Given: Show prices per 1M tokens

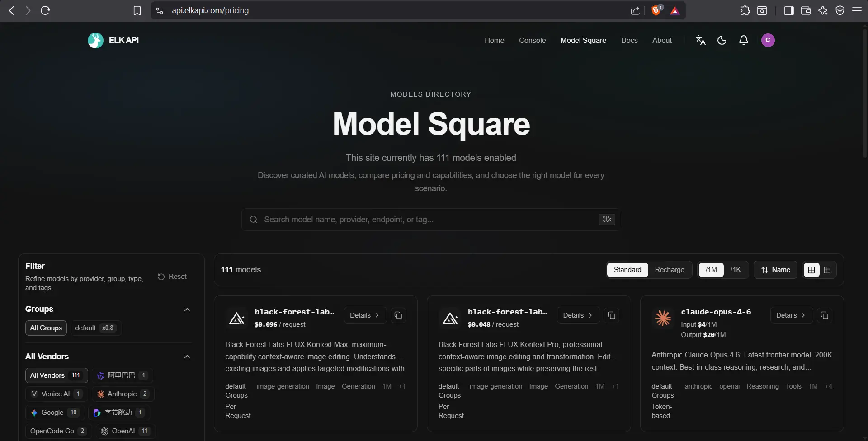Looking at the screenshot, I should pos(711,270).
